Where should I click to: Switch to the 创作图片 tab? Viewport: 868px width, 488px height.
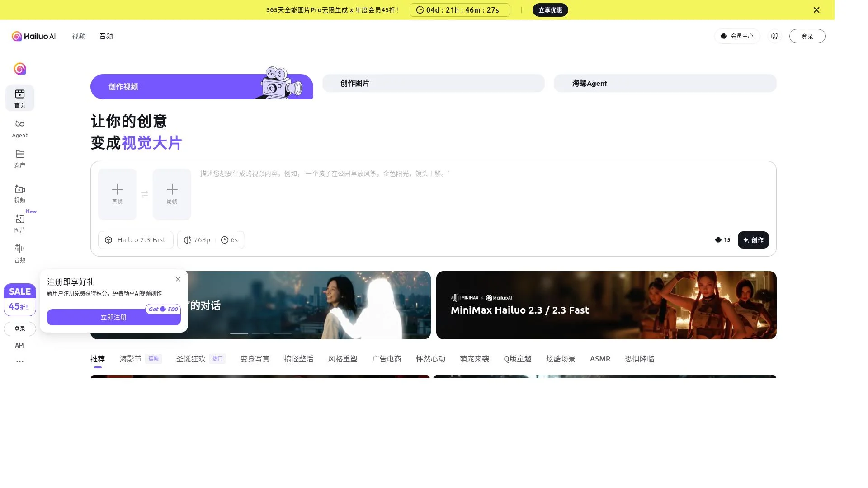[433, 83]
